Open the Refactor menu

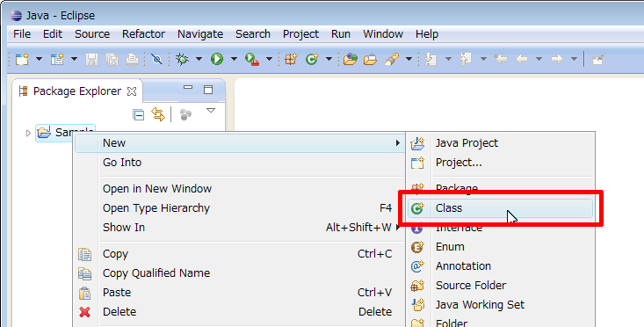pos(143,34)
